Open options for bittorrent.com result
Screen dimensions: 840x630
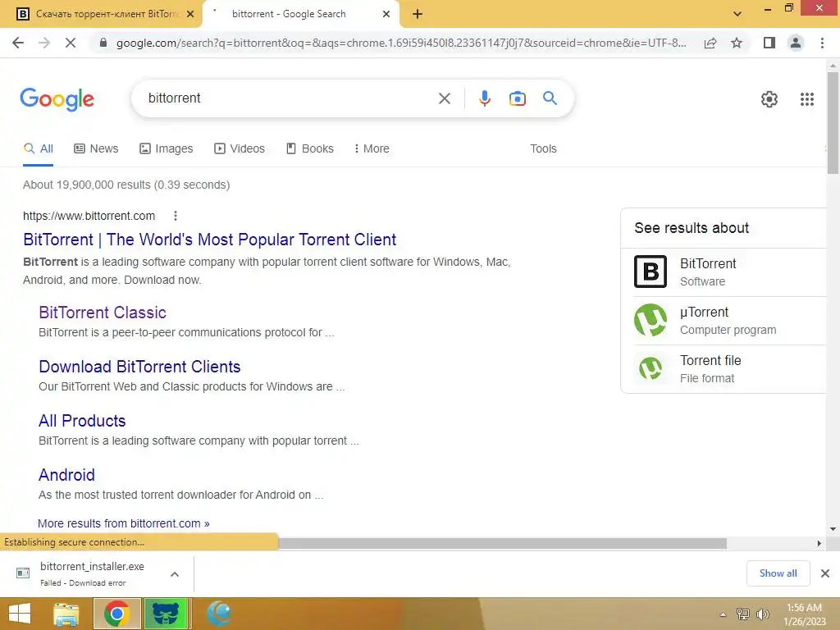pyautogui.click(x=176, y=216)
